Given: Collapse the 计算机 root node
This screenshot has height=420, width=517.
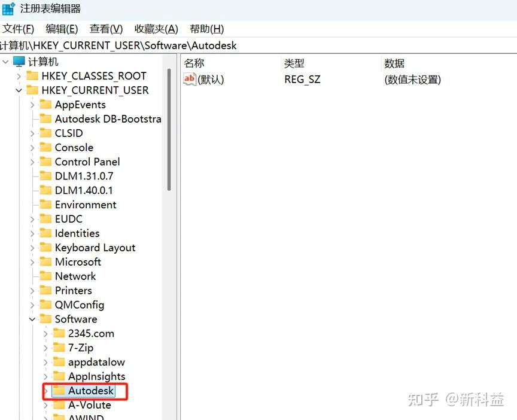Looking at the screenshot, I should [5, 62].
